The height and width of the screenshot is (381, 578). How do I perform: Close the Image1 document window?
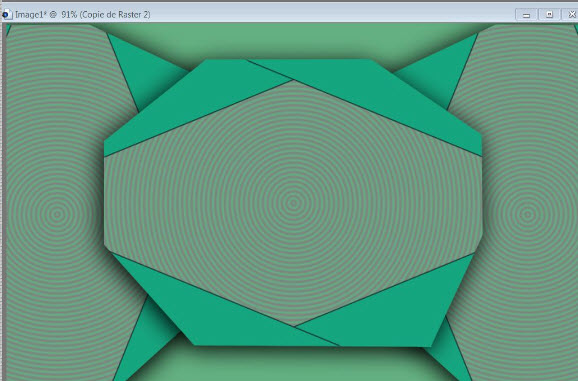(x=571, y=15)
